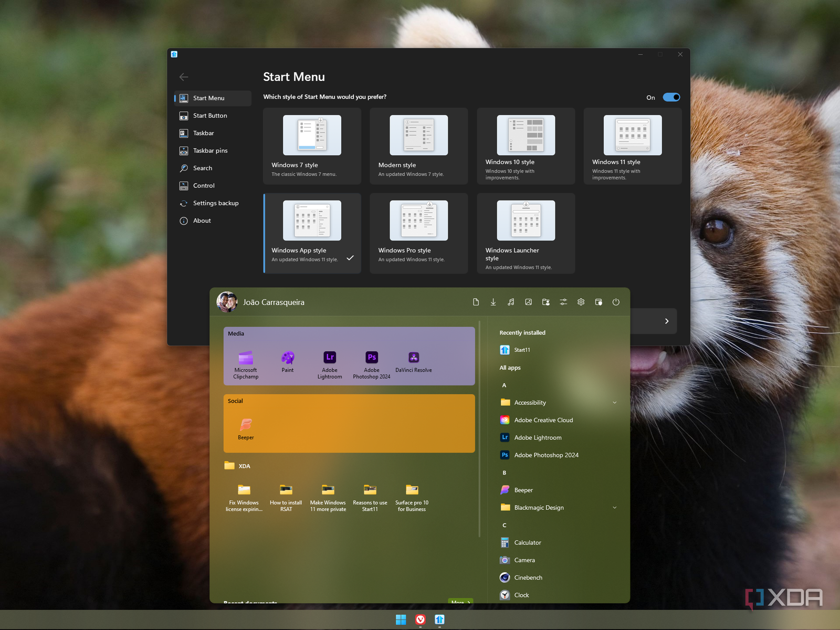Open the Control settings section
This screenshot has width=840, height=630.
(x=213, y=186)
